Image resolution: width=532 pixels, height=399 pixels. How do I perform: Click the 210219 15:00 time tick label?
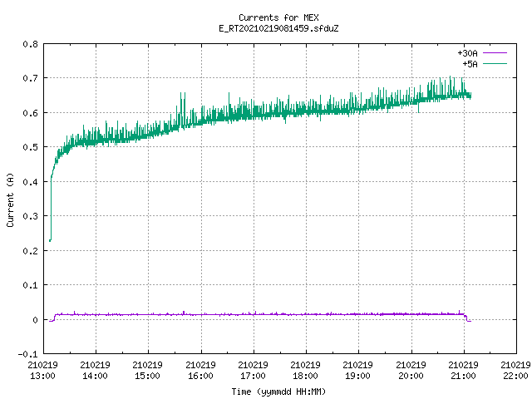[148, 370]
